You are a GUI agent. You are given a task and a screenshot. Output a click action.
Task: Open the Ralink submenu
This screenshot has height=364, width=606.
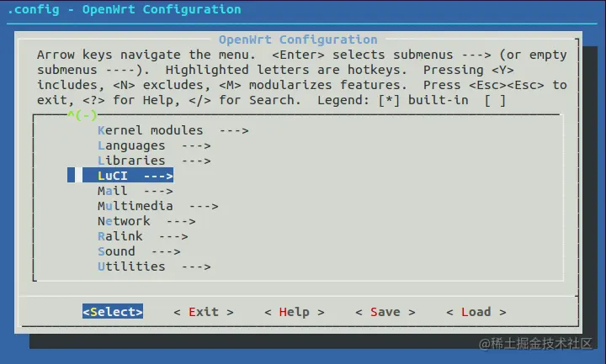click(143, 236)
